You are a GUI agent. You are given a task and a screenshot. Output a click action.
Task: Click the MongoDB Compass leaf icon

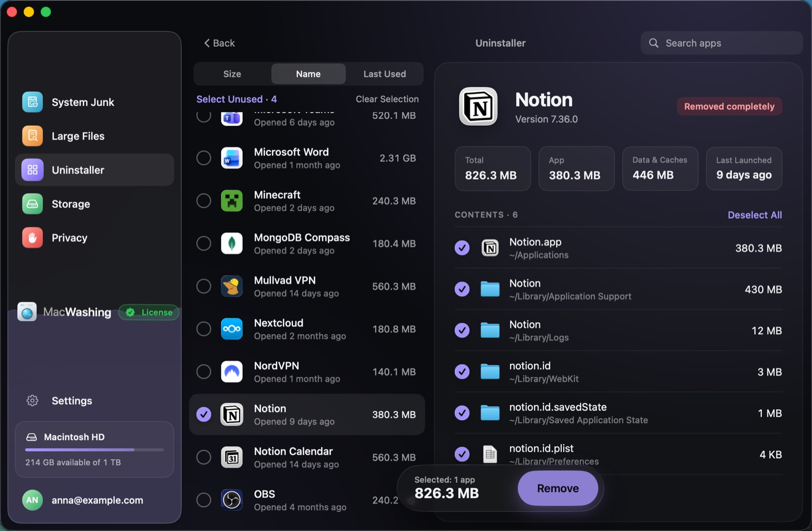[x=232, y=243]
